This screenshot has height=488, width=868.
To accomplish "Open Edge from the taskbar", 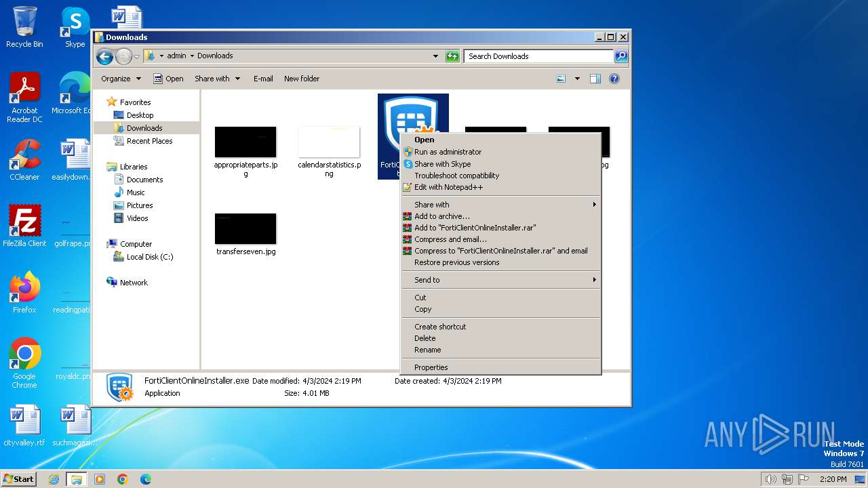I will tap(145, 479).
